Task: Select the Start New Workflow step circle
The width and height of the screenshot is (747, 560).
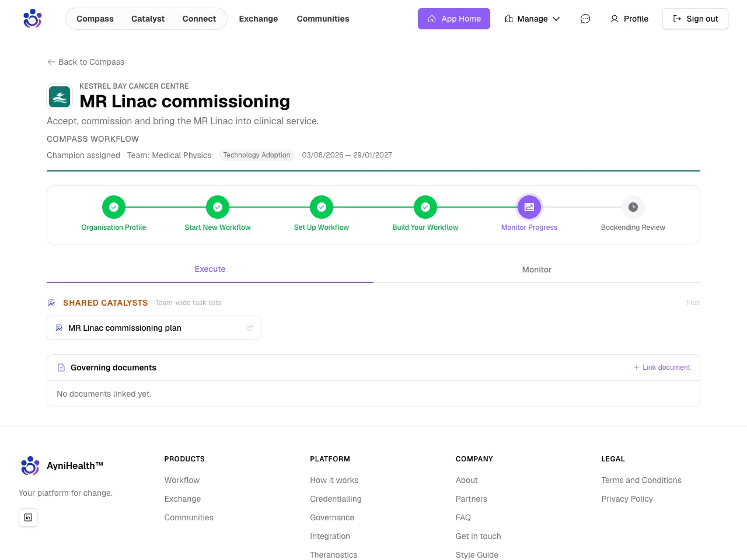Action: (x=218, y=207)
